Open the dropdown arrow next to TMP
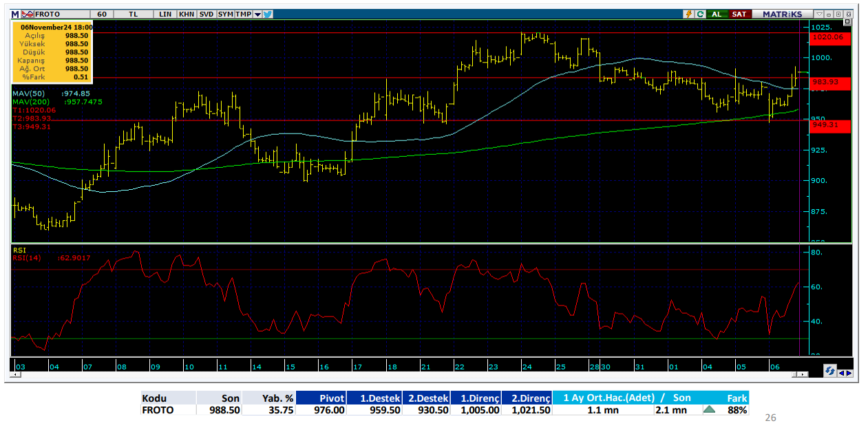 [257, 14]
